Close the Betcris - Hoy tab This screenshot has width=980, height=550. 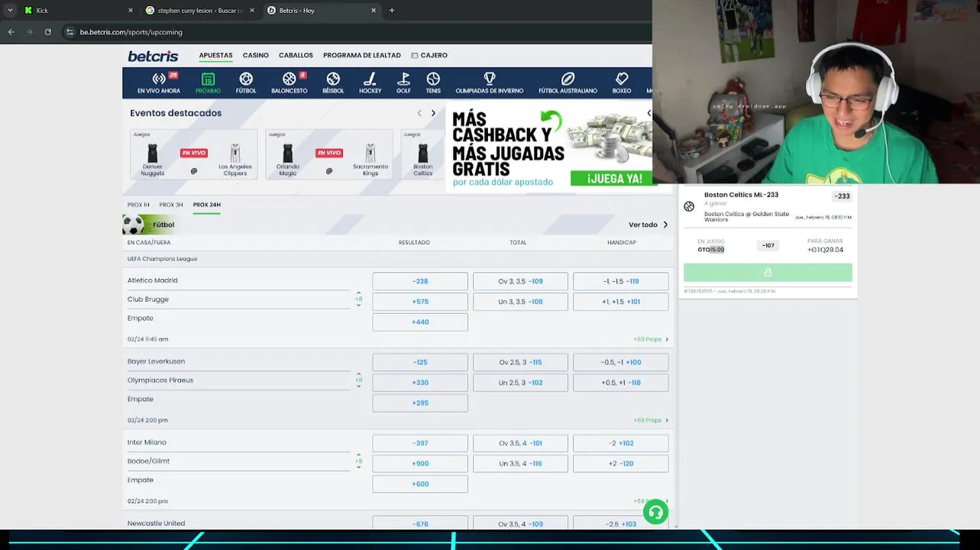click(x=374, y=11)
